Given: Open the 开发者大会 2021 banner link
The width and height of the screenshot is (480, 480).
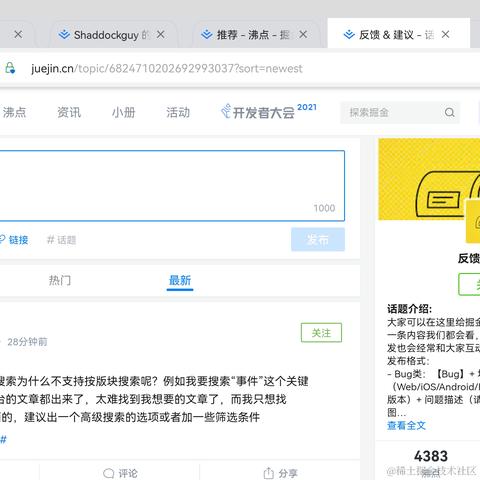Looking at the screenshot, I should (269, 112).
